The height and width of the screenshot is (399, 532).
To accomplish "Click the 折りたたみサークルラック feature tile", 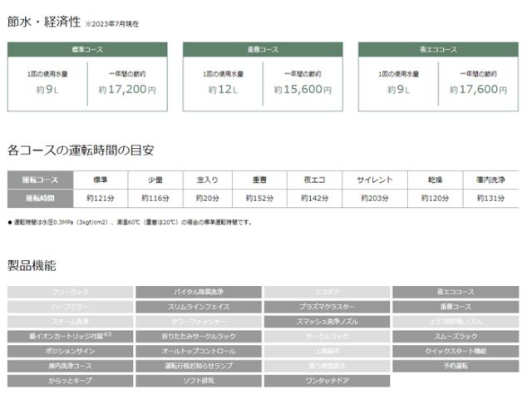I will pos(199,336).
